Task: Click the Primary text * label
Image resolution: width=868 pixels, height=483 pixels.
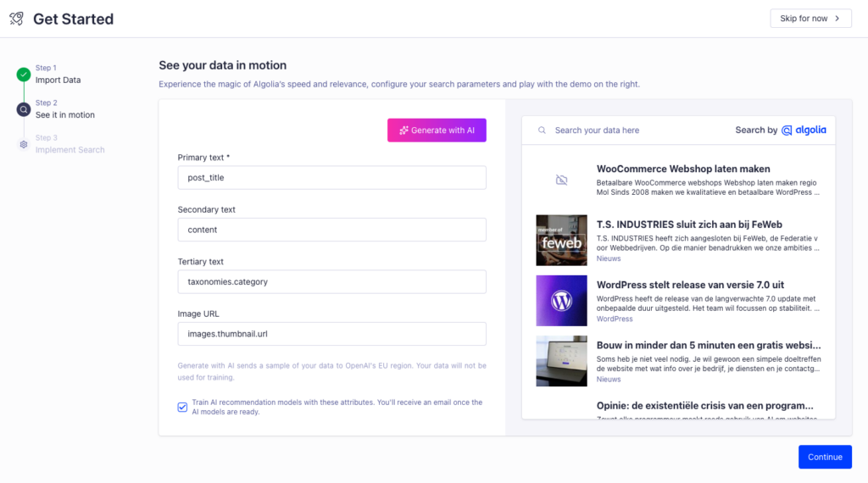Action: [x=203, y=158]
